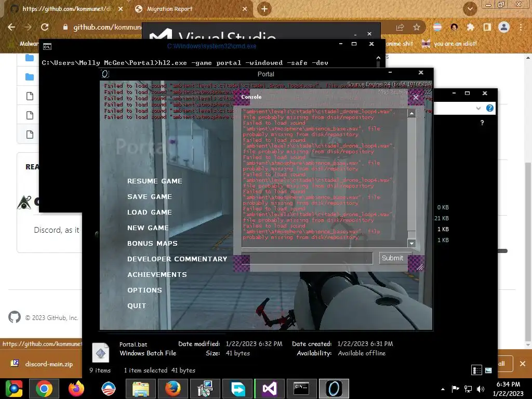
Task: Open ACHIEVEMENTS in Portal menu
Action: [x=157, y=275]
